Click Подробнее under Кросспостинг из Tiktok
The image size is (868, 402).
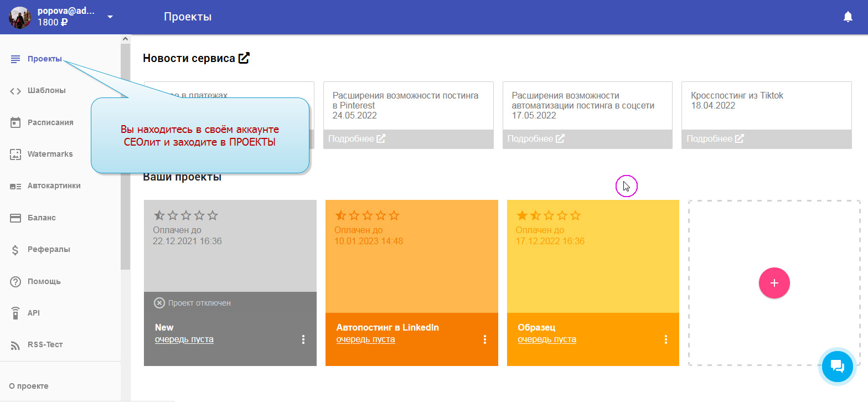pyautogui.click(x=715, y=139)
